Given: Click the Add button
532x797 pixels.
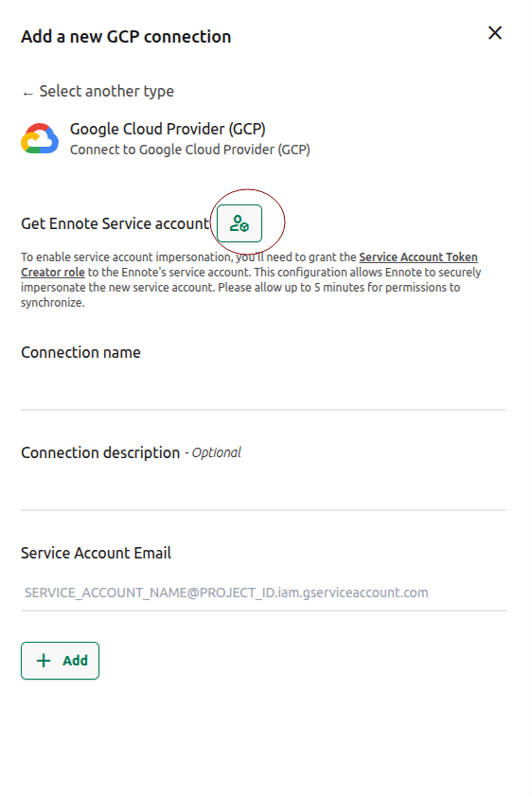Looking at the screenshot, I should pyautogui.click(x=60, y=661).
